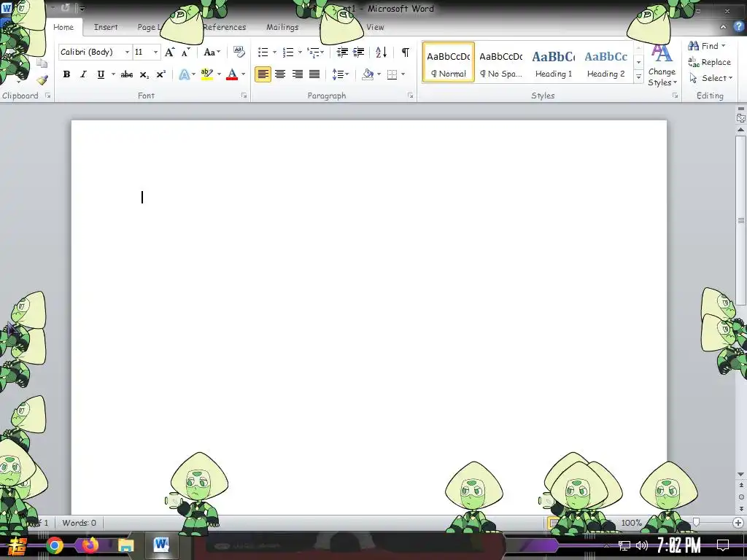Apply the Normal style

click(x=449, y=63)
